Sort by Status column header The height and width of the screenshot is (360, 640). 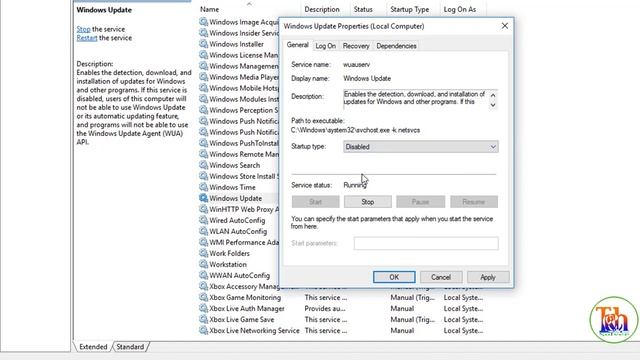pyautogui.click(x=363, y=9)
